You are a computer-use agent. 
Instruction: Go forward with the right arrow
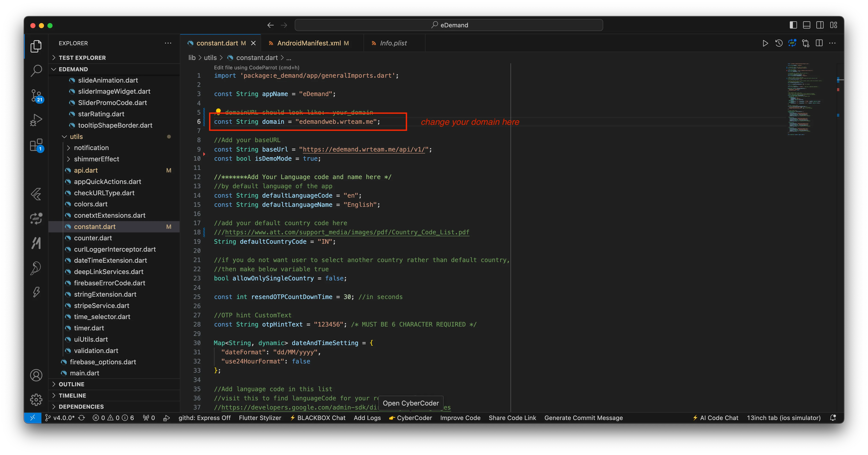pyautogui.click(x=284, y=25)
